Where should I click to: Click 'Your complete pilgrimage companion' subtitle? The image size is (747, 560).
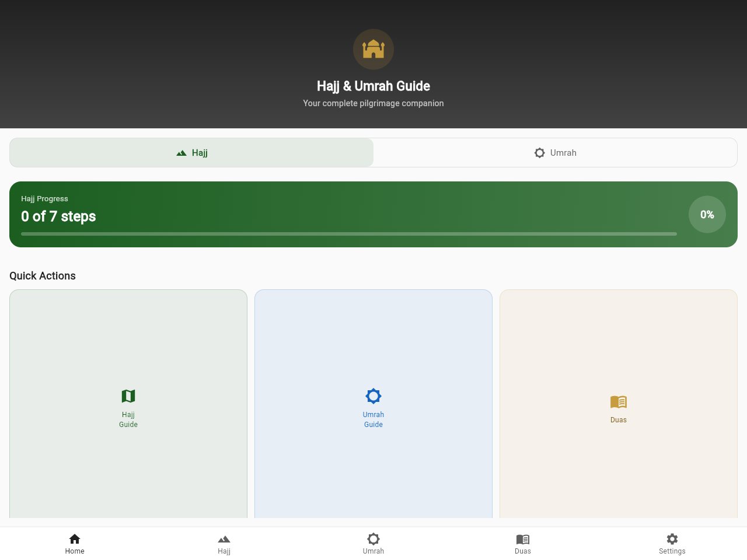pos(373,103)
